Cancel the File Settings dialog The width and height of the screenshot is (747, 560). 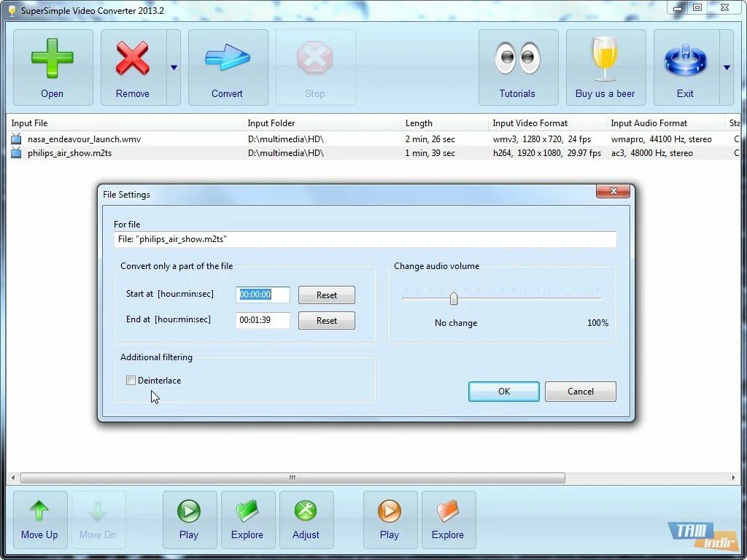[x=580, y=392]
